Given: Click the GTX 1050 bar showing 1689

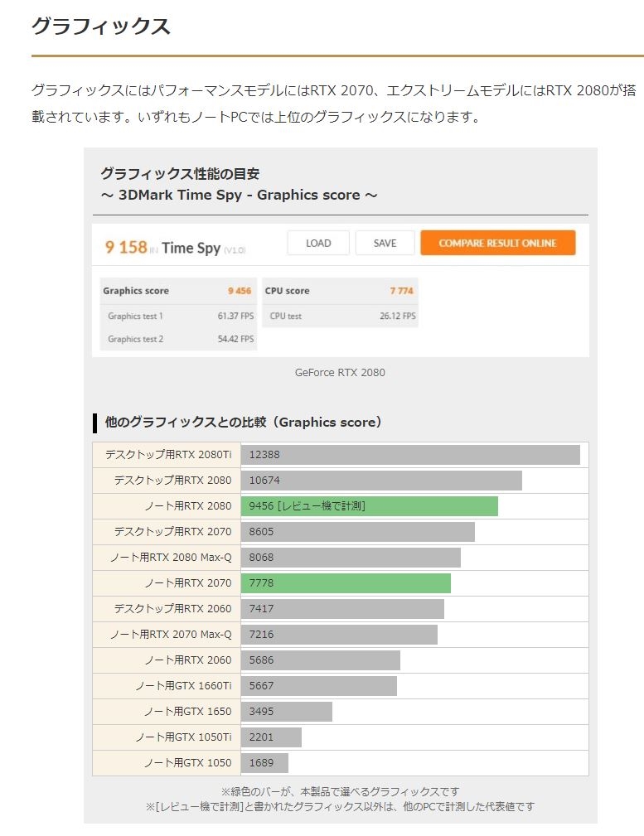Looking at the screenshot, I should pyautogui.click(x=264, y=763).
